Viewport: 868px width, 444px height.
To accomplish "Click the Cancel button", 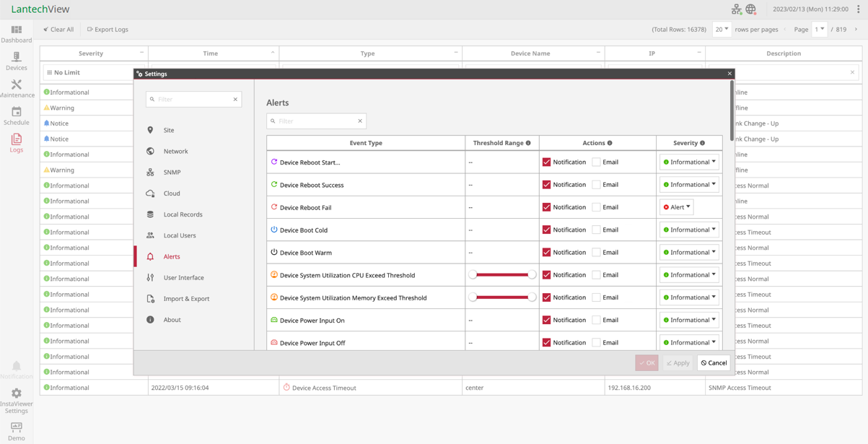I will [714, 363].
